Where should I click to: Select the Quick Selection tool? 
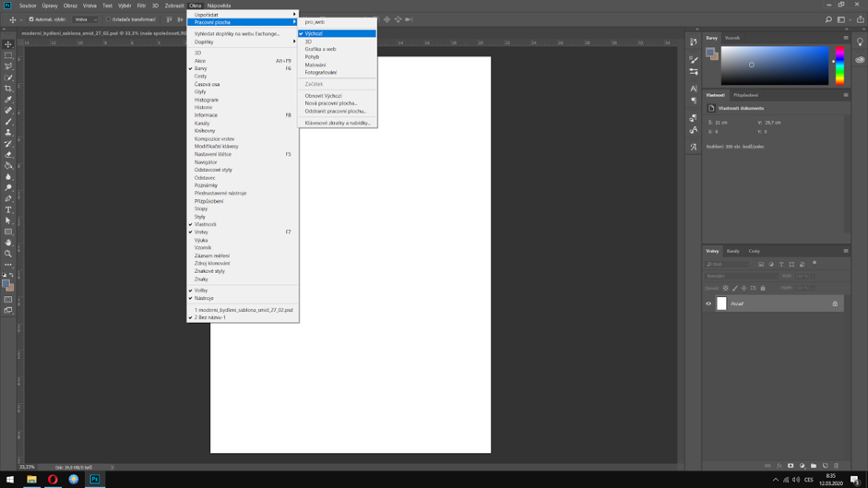8,77
